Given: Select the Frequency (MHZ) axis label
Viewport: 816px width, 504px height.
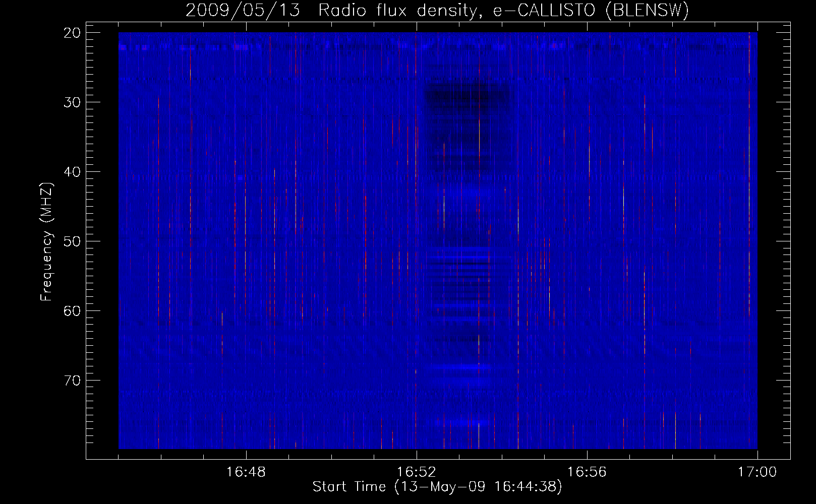Looking at the screenshot, I should [46, 242].
